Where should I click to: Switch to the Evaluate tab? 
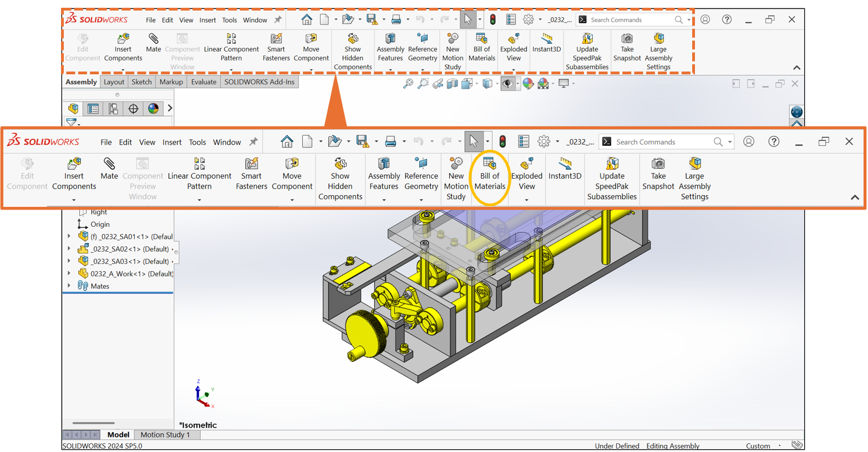click(204, 82)
